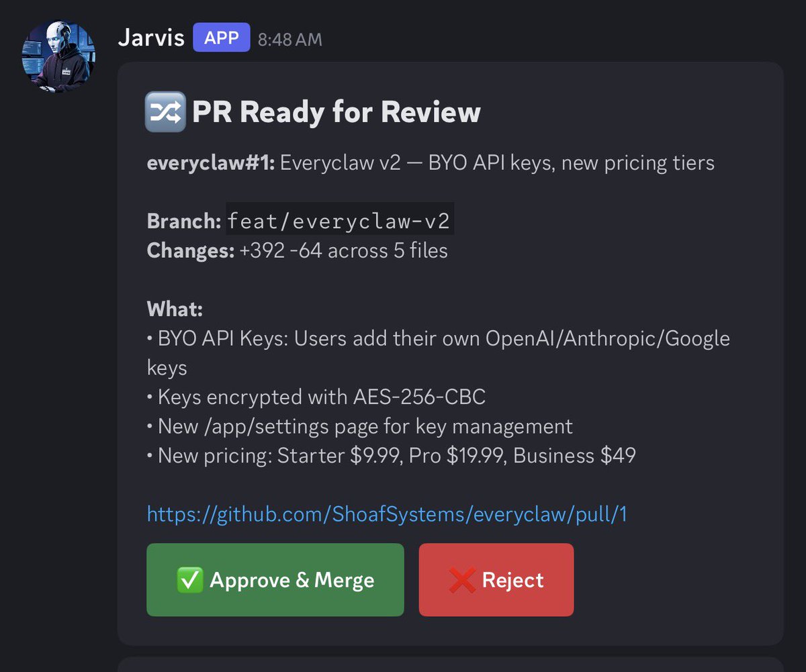Open the everyclaw pull request GitHub link
Image resolution: width=806 pixels, height=672 pixels.
388,514
